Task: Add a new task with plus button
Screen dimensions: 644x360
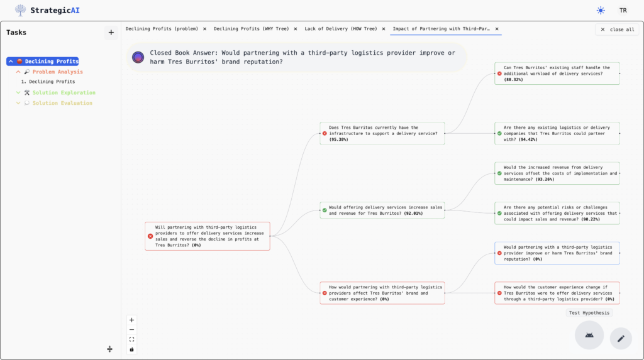Action: coord(111,33)
